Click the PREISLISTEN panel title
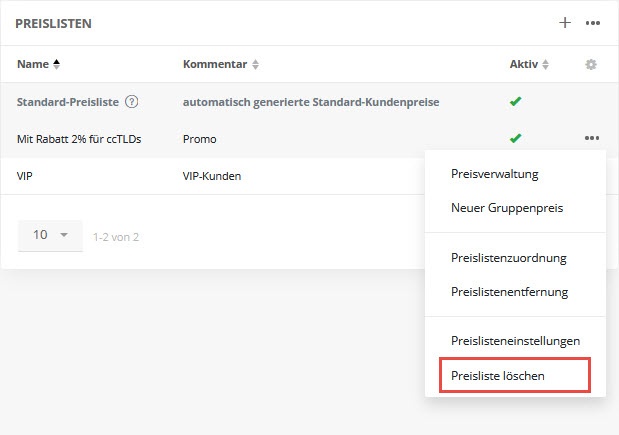This screenshot has height=435, width=619. [x=53, y=24]
